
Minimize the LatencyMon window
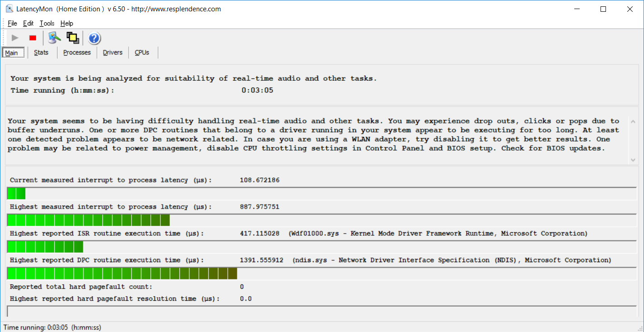(x=577, y=9)
